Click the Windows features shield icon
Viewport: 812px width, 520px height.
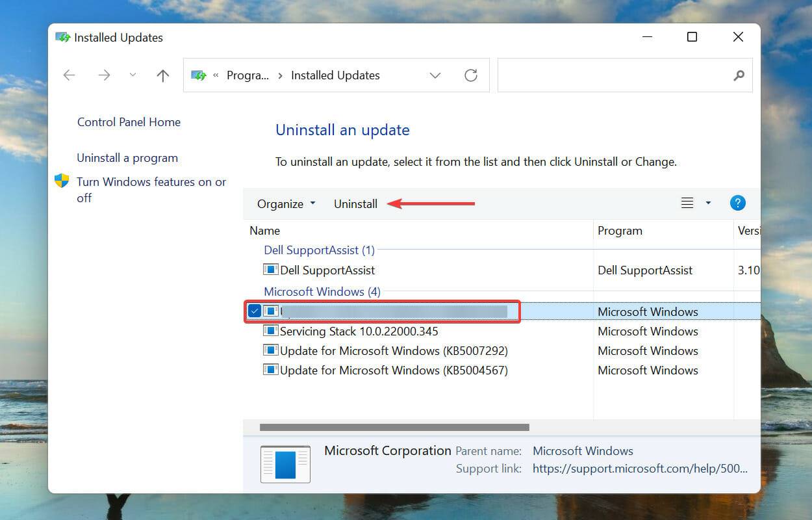point(62,181)
